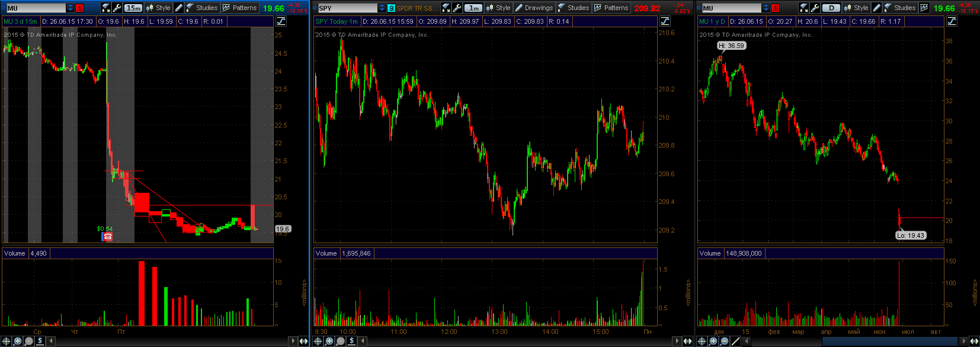Click red clipboard link 1 on left MU chart

(79, 8)
